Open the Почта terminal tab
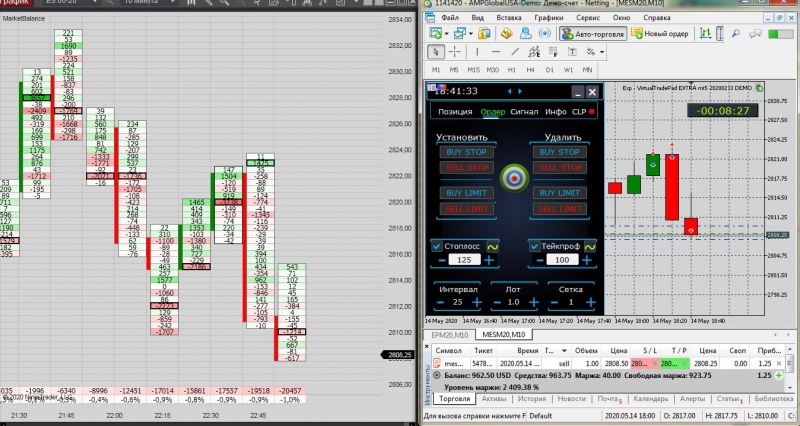 click(609, 399)
